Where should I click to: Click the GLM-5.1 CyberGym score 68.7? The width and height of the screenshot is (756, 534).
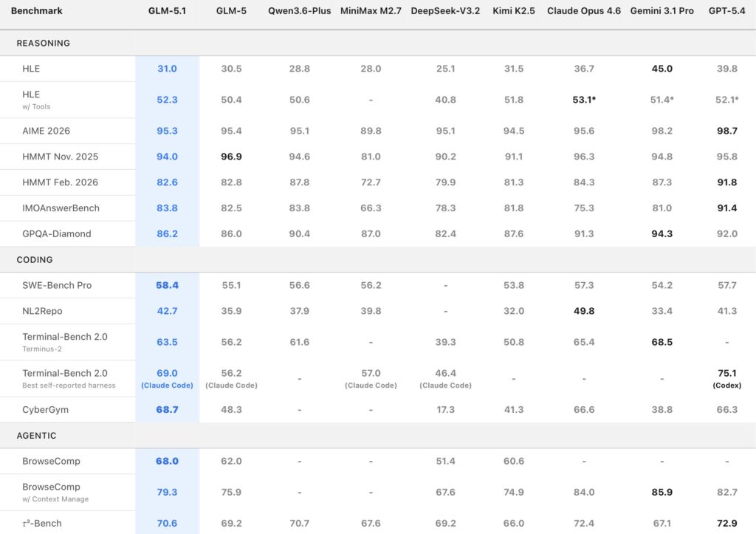167,410
